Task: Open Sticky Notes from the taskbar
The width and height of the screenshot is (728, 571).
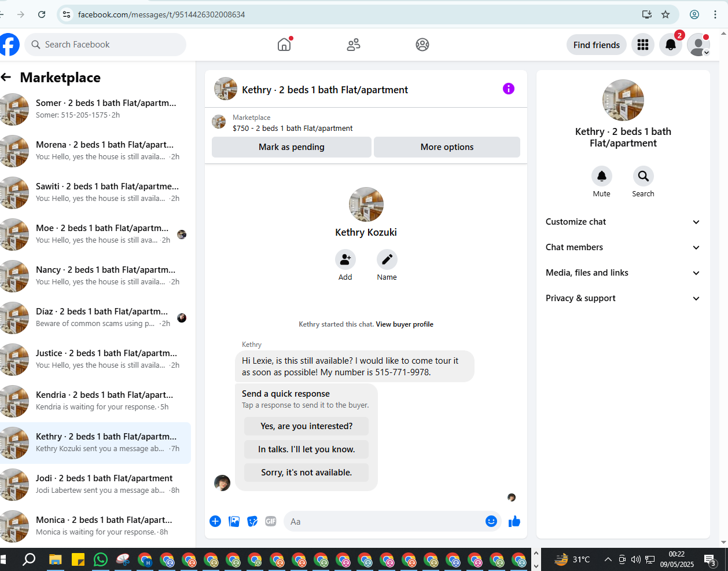Action: [78, 559]
